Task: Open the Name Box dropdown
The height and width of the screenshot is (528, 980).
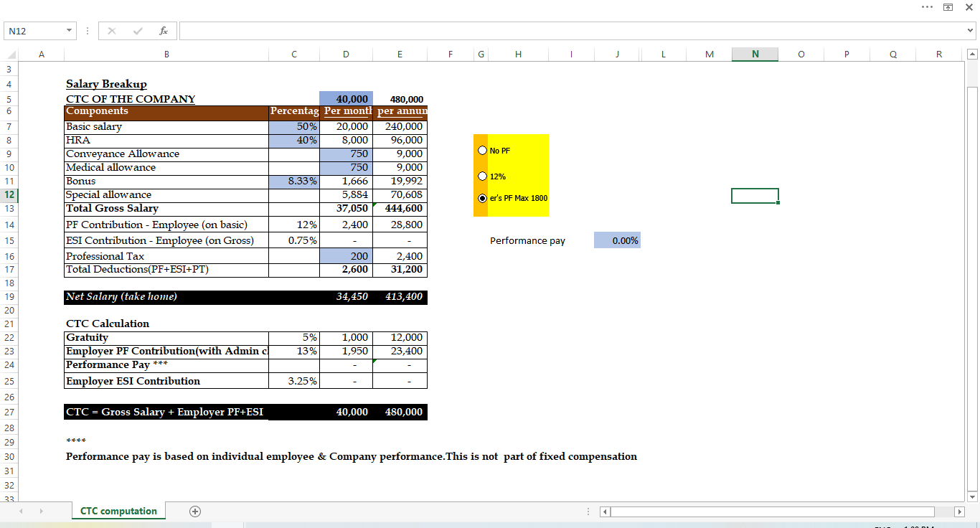Action: point(68,30)
